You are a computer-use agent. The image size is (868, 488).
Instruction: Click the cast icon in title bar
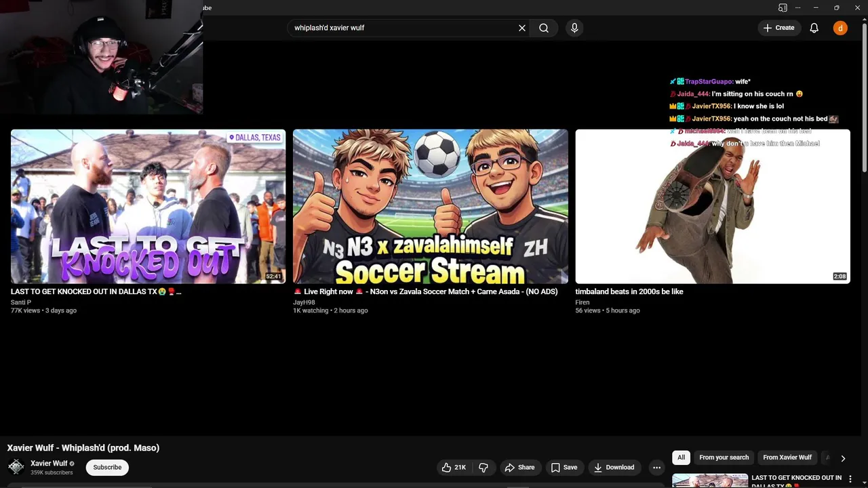click(x=783, y=7)
